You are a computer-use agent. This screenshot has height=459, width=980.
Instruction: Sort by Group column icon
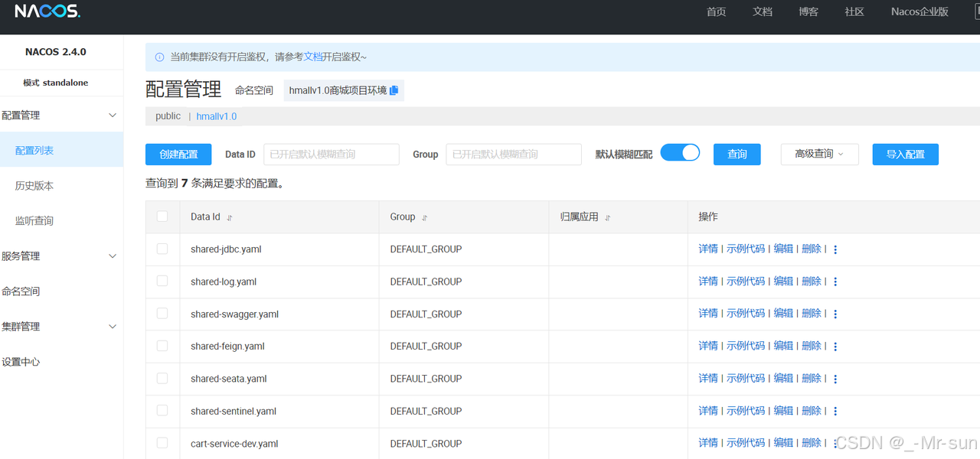point(425,217)
